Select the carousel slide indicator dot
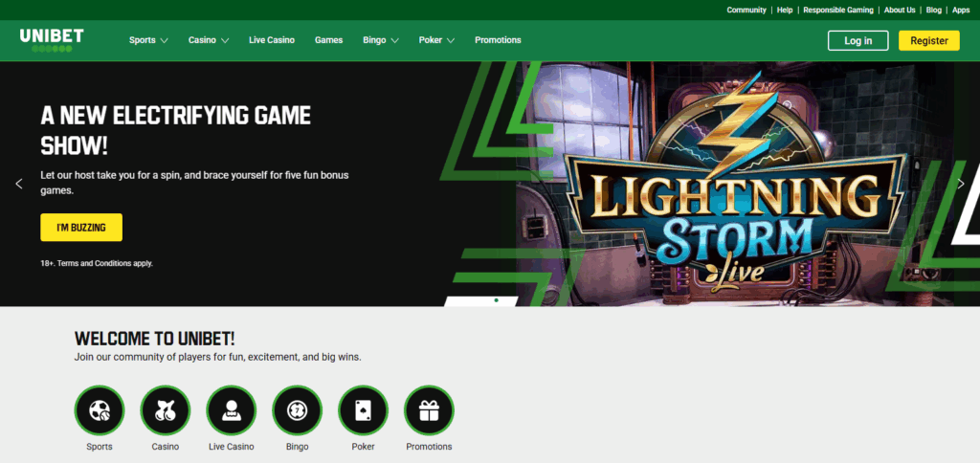This screenshot has height=463, width=980. click(x=497, y=300)
